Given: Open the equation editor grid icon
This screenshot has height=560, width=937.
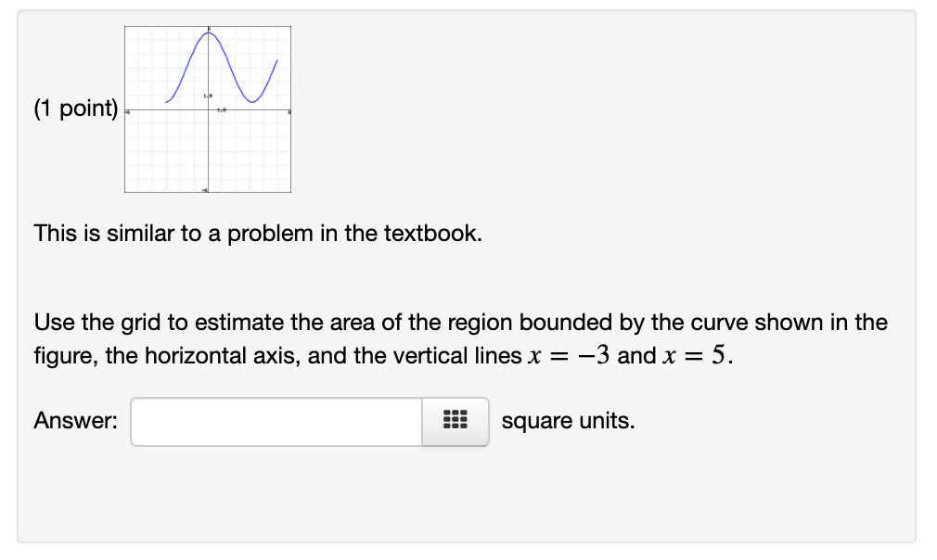Looking at the screenshot, I should tap(455, 422).
